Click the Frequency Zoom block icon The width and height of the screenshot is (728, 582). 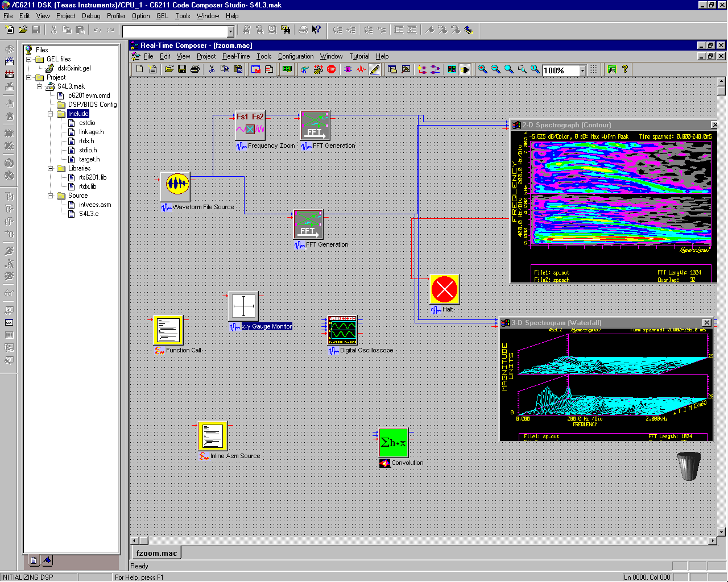coord(250,125)
